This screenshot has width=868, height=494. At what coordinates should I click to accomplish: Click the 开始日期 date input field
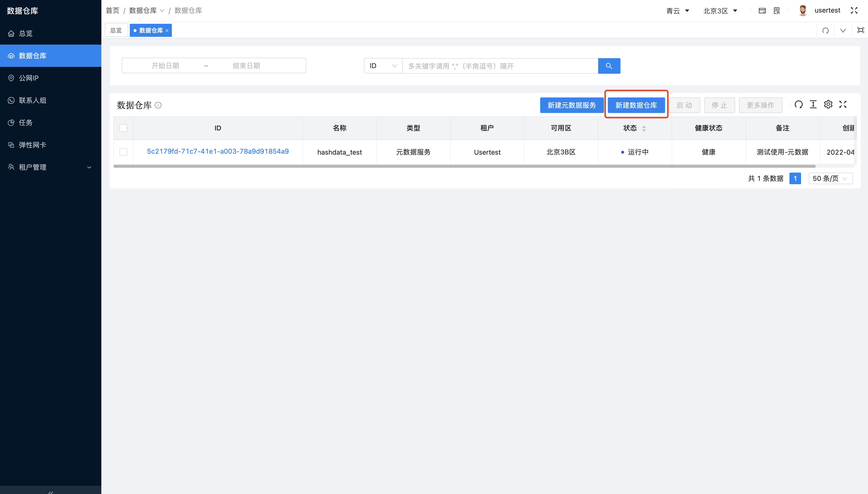[165, 65]
